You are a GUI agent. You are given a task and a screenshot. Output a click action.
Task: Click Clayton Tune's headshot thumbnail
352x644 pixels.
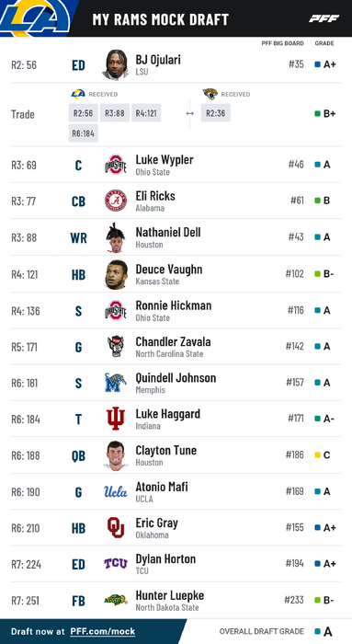coord(115,455)
